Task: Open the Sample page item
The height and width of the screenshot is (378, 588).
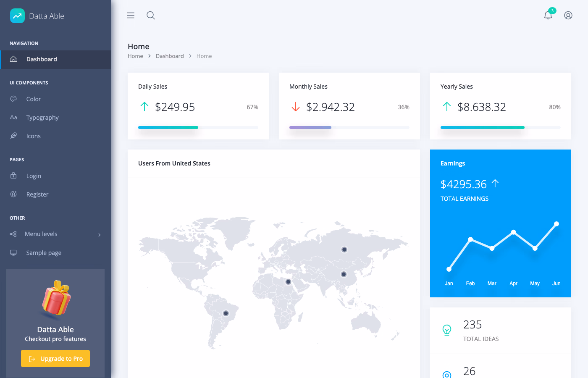Action: pos(55,253)
